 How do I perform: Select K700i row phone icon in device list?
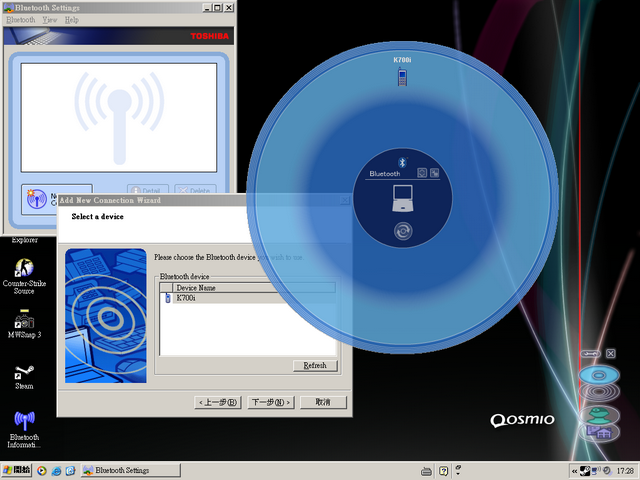pyautogui.click(x=167, y=298)
